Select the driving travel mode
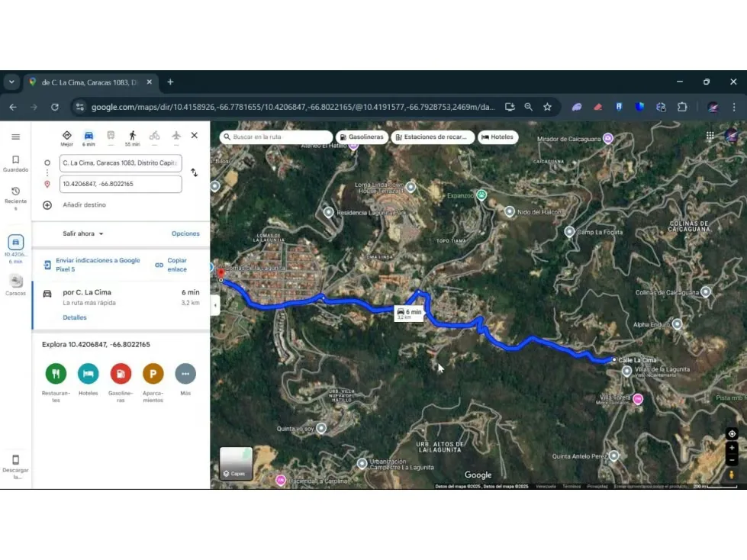The width and height of the screenshot is (747, 560). pyautogui.click(x=89, y=138)
